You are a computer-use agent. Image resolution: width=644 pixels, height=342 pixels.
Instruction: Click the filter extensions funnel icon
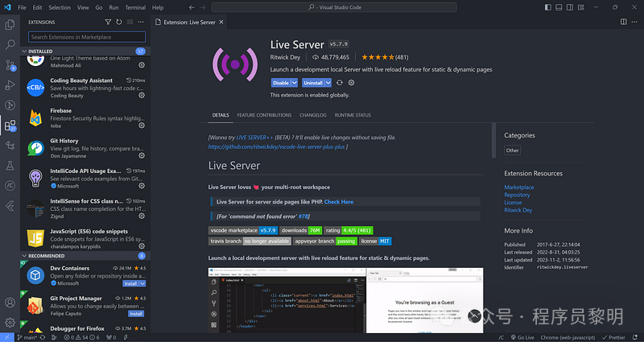click(108, 23)
